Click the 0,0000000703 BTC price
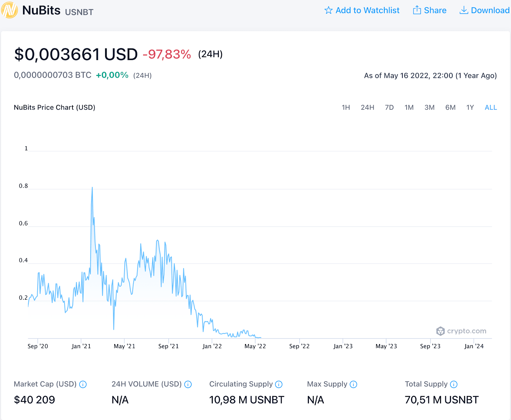The width and height of the screenshot is (511, 420). point(53,75)
